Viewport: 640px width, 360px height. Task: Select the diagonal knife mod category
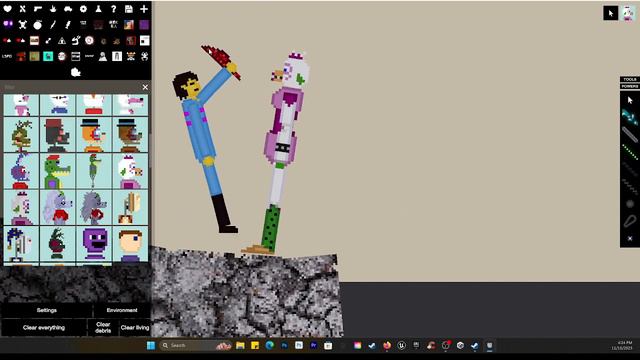pyautogui.click(x=53, y=24)
